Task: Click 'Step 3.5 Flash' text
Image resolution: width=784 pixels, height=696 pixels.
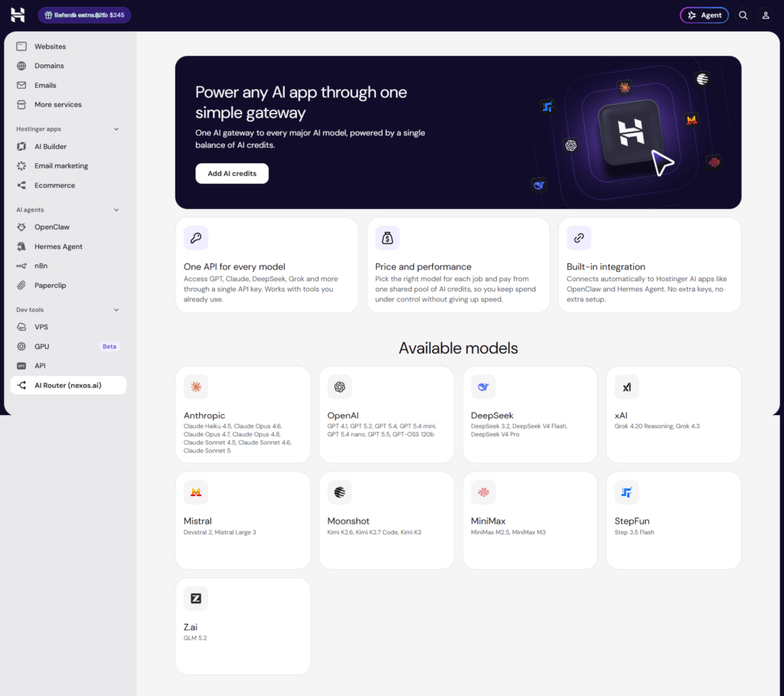Action: coord(634,532)
